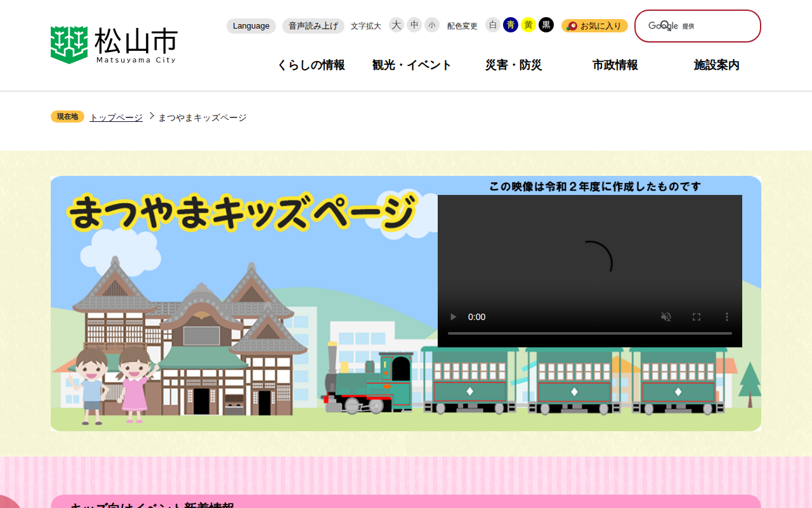Choose the 青 blue color scheme

[511, 25]
